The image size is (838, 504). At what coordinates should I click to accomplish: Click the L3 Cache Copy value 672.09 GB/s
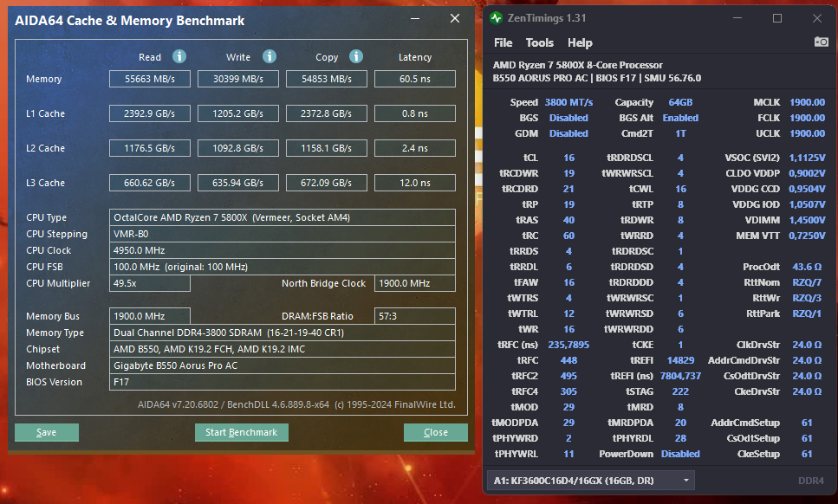point(327,183)
